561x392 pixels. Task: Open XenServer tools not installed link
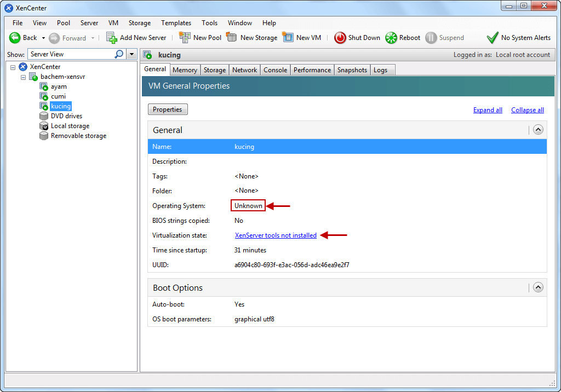pos(276,235)
